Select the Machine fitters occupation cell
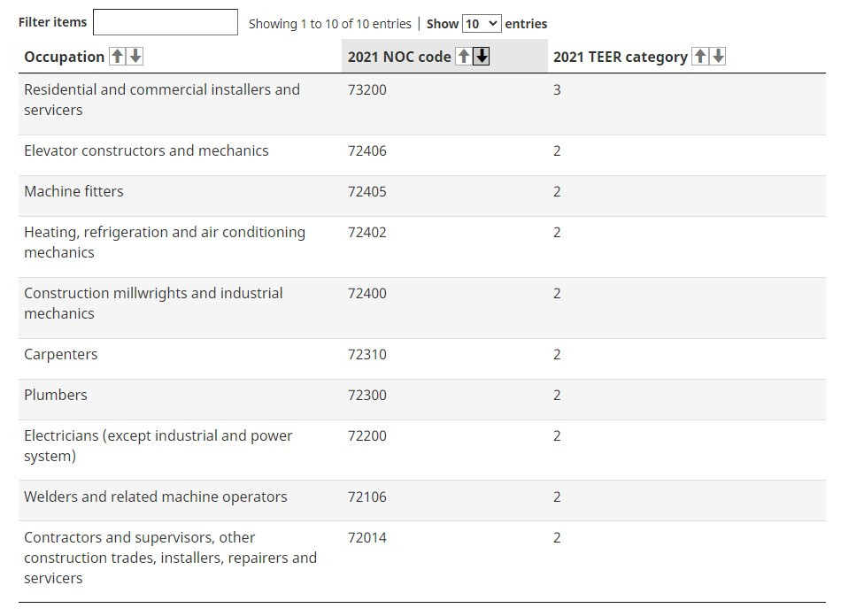This screenshot has height=616, width=841. pos(73,192)
